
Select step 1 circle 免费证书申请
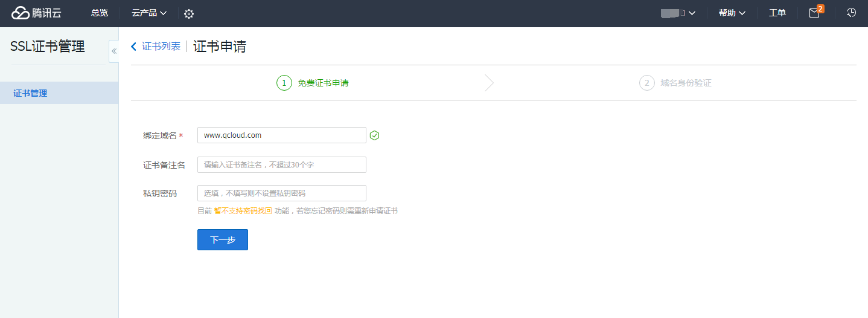(284, 83)
